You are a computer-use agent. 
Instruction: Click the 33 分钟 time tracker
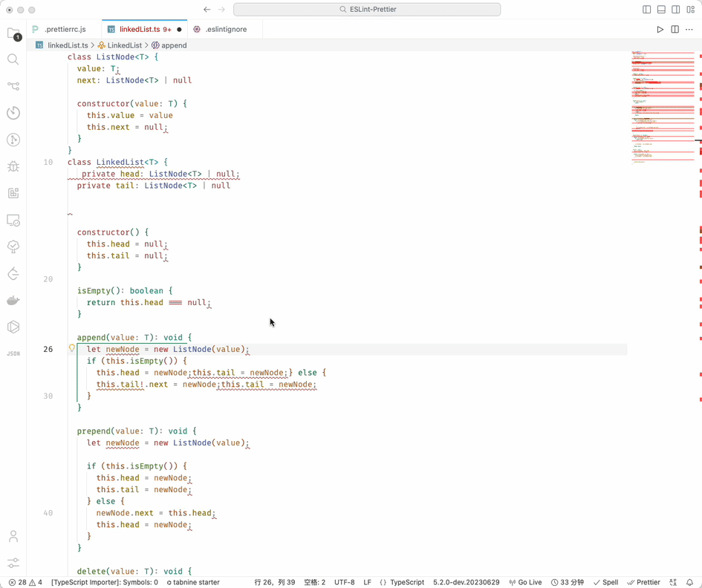pyautogui.click(x=568, y=582)
